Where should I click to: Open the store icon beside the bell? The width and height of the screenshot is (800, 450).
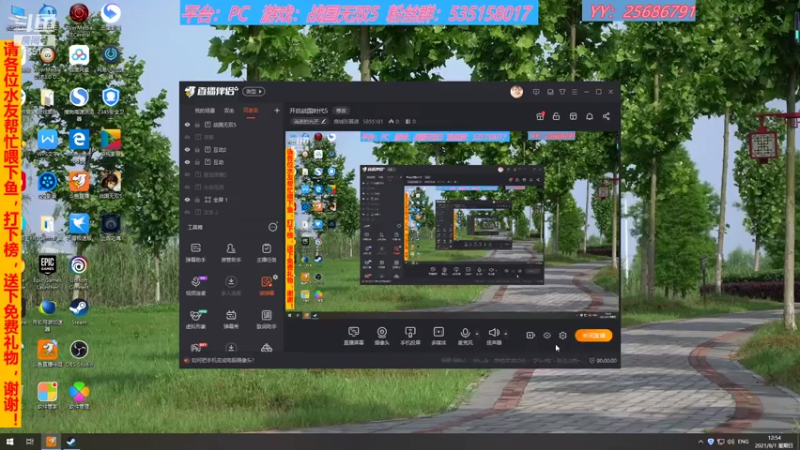(573, 116)
